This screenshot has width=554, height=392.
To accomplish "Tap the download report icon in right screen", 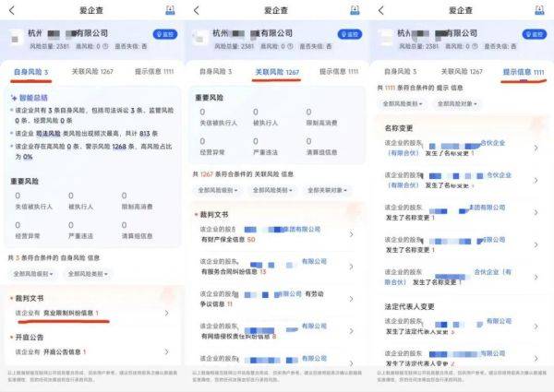I will click(x=542, y=9).
